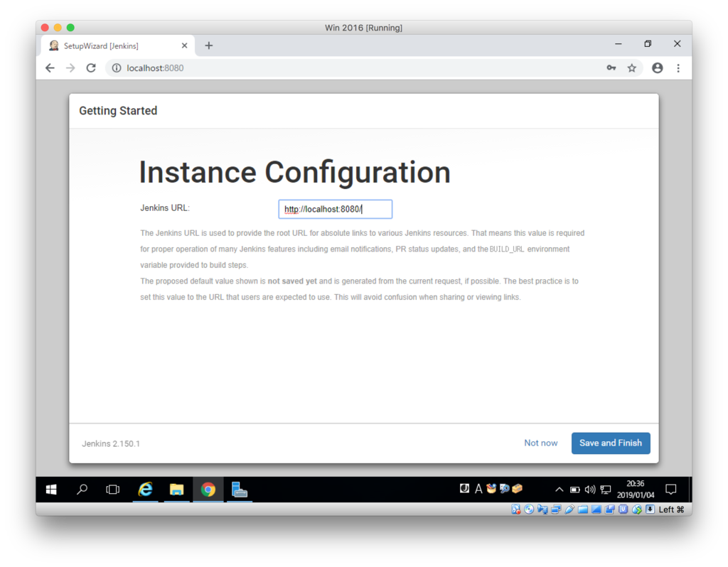Click the Jenkins 2.150.1 version text
Viewport: 728px width, 567px height.
tap(111, 443)
